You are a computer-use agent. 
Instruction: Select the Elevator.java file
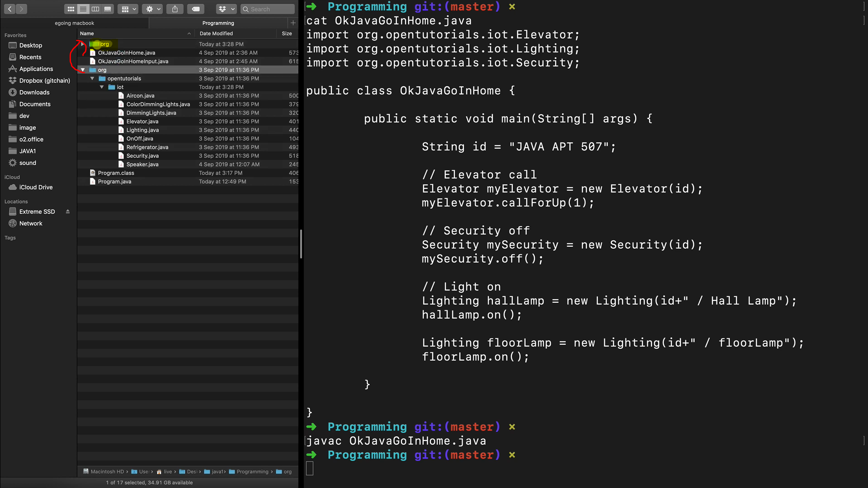pyautogui.click(x=142, y=122)
